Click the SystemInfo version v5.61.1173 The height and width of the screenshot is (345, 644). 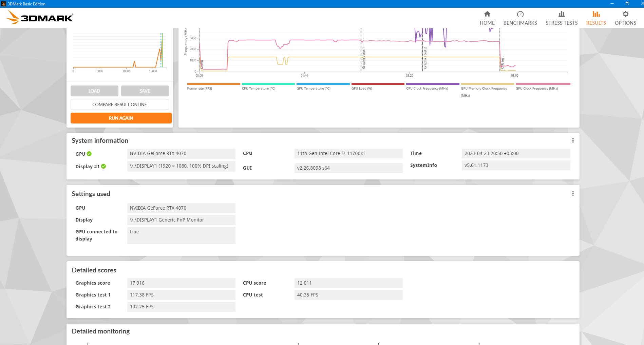(516, 165)
